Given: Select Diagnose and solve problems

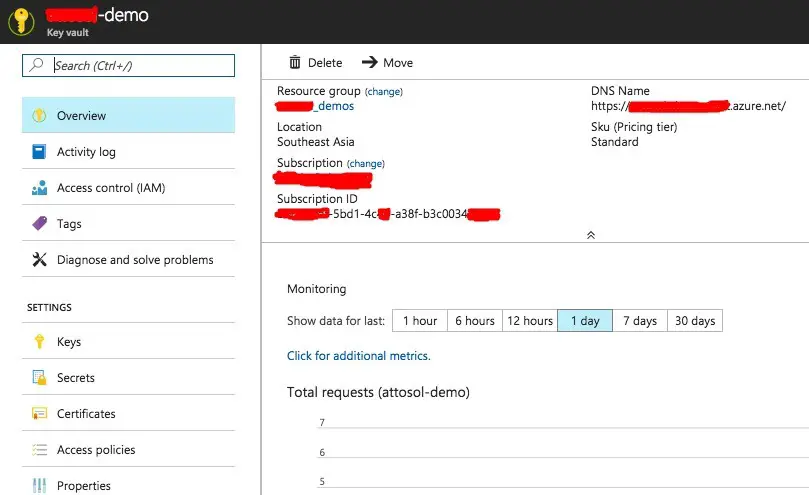Looking at the screenshot, I should click(128, 260).
